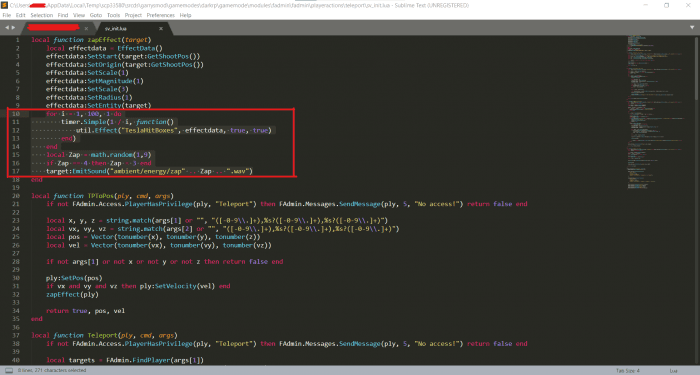
Task: Open the Tools menu
Action: (x=113, y=15)
